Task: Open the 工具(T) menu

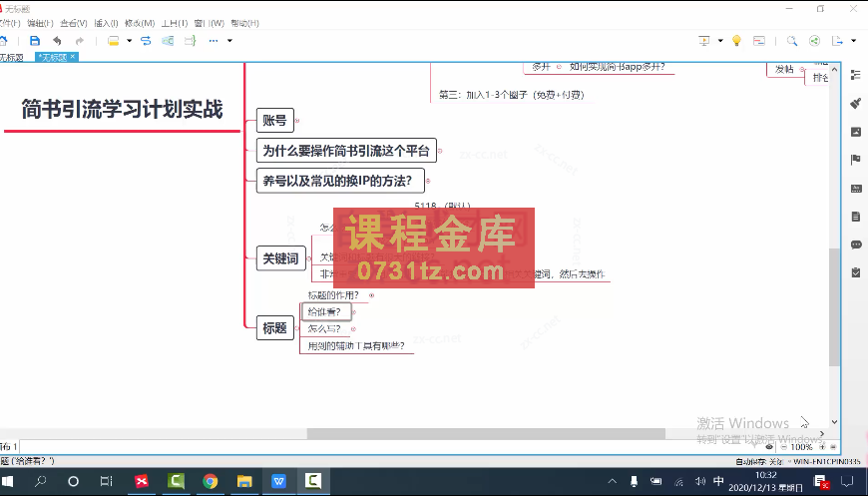Action: coord(175,23)
